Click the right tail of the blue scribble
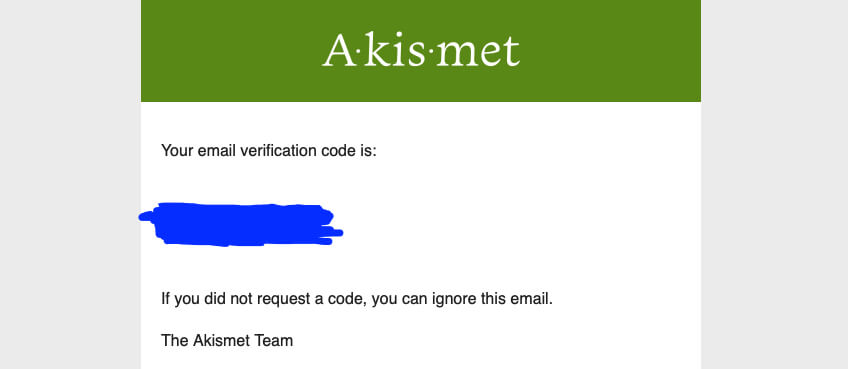Image resolution: width=848 pixels, height=369 pixels. 335,233
